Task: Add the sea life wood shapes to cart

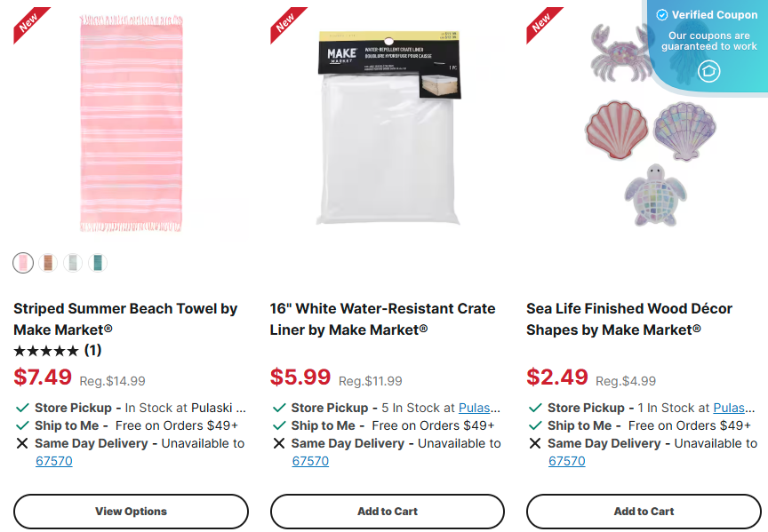Action: tap(644, 512)
